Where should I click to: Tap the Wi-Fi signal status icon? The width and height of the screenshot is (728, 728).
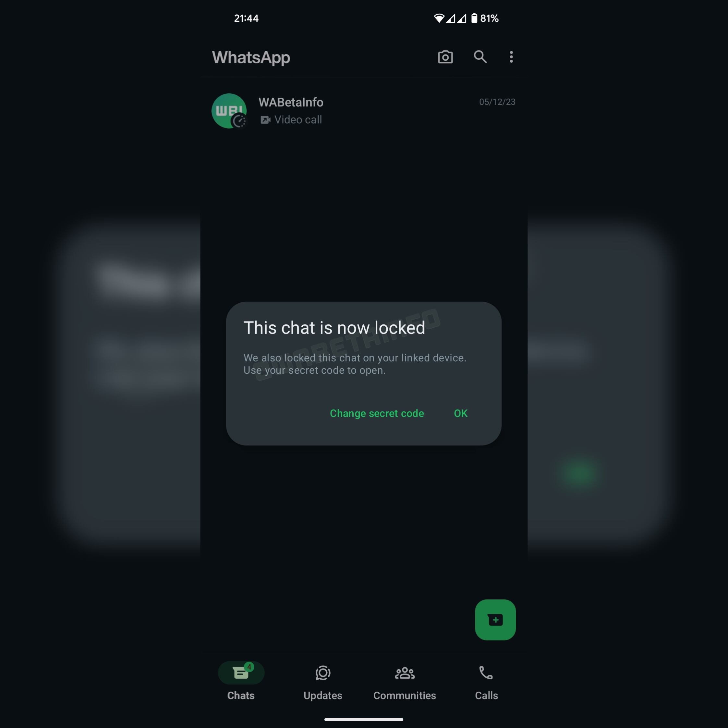(439, 18)
